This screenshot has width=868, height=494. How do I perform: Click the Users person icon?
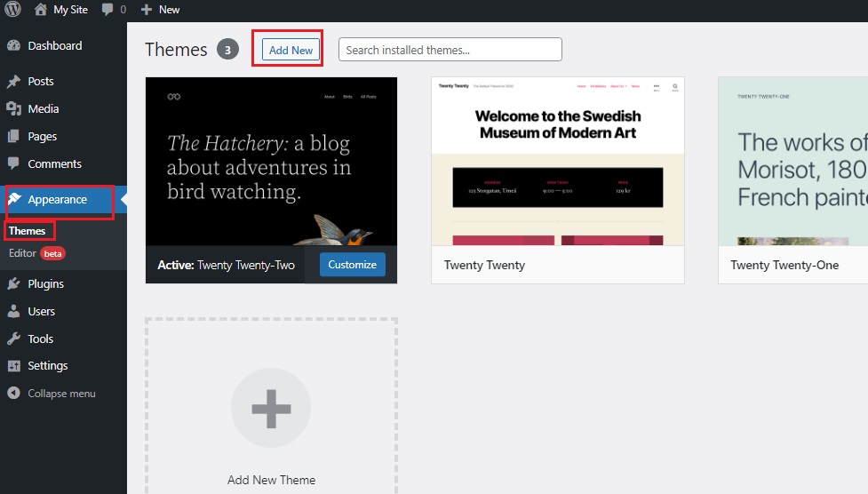click(x=14, y=311)
